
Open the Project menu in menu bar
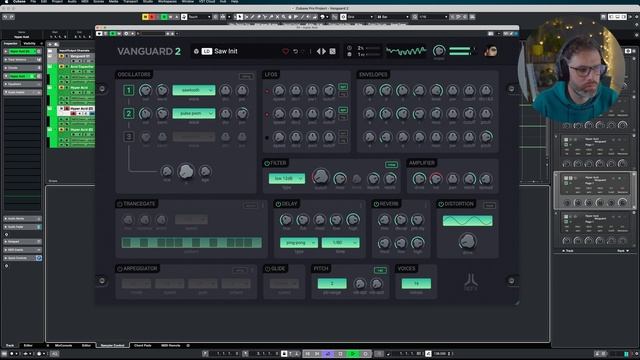57,2
